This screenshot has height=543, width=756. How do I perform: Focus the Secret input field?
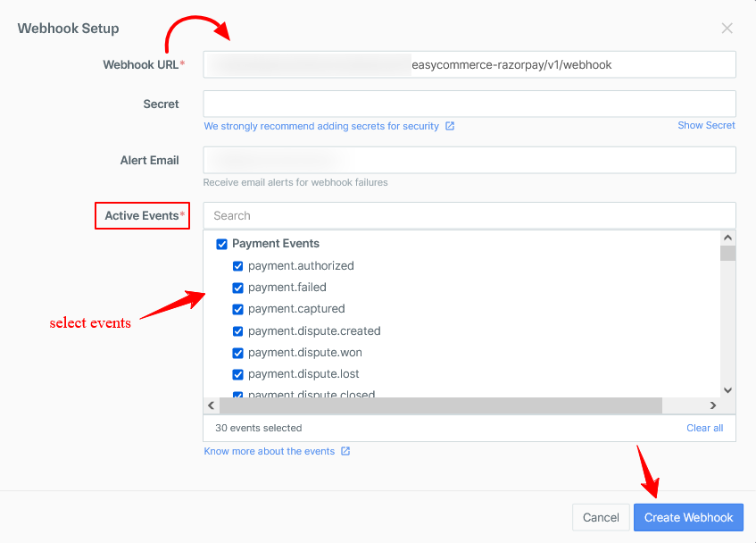469,104
